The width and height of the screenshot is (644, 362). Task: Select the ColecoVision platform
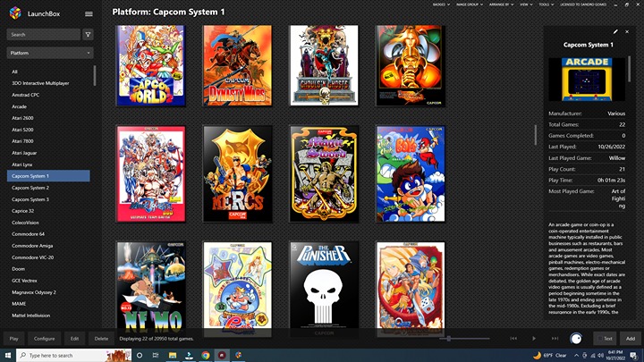pos(48,223)
